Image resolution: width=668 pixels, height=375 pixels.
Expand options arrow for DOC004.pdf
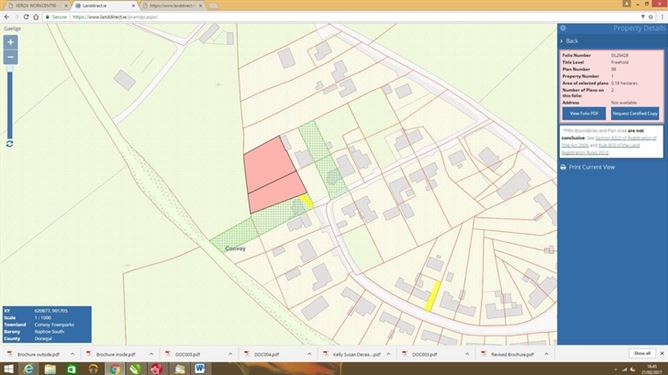pos(309,354)
